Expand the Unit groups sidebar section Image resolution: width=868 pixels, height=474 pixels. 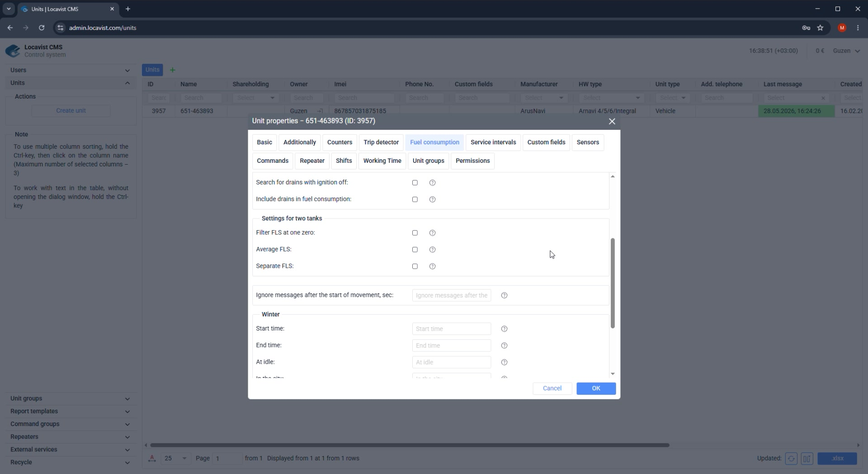coord(70,398)
